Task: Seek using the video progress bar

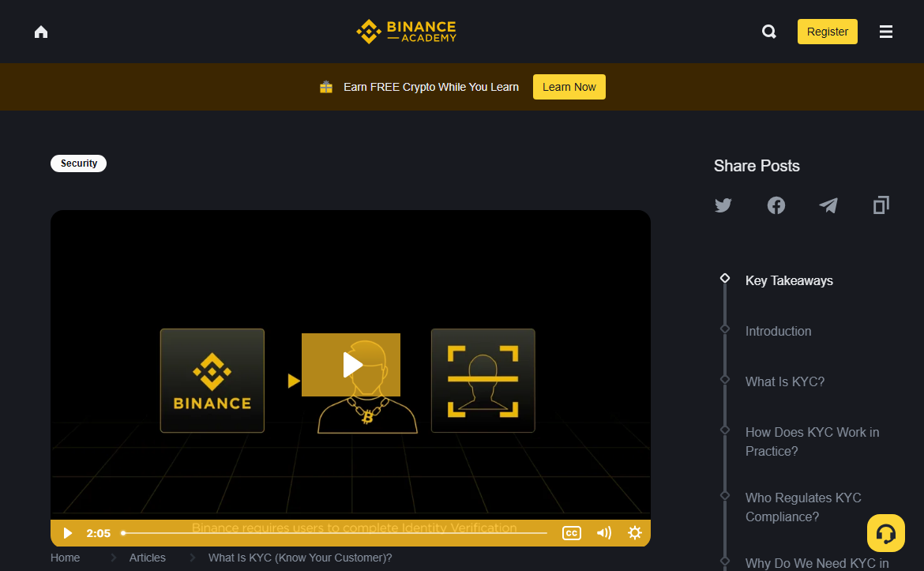Action: tap(335, 533)
